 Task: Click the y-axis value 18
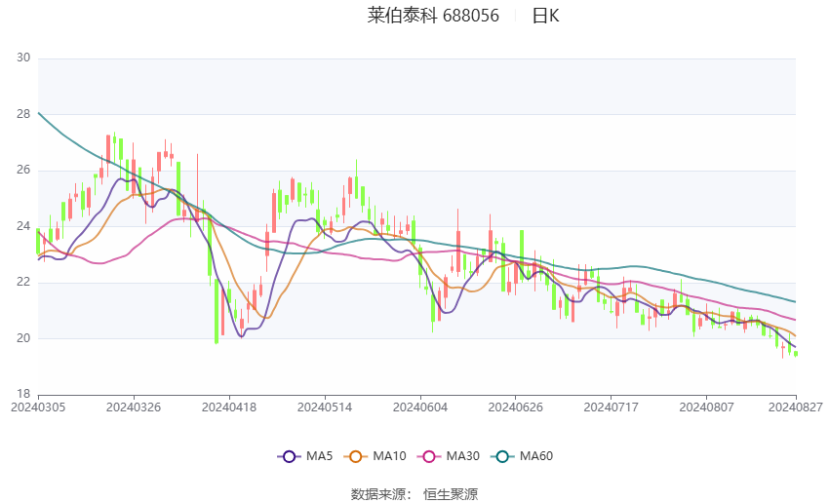23,394
